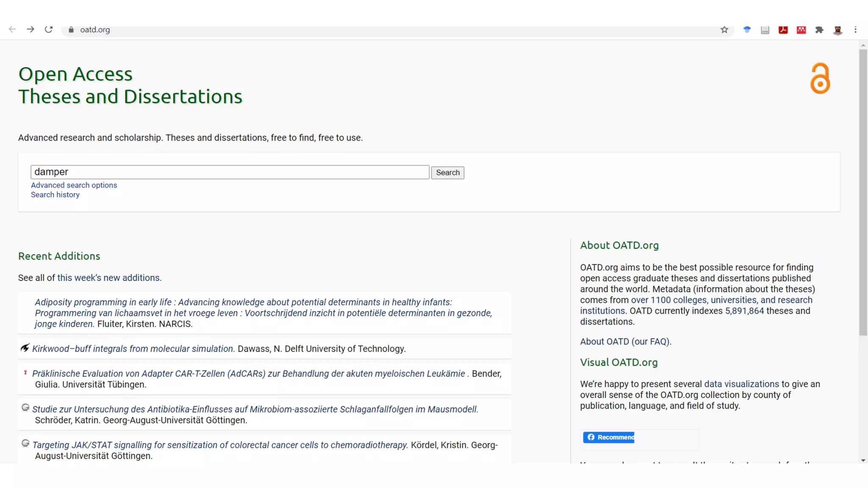868x488 pixels.
Task: Open the Extensions puzzle-piece menu
Action: (819, 30)
